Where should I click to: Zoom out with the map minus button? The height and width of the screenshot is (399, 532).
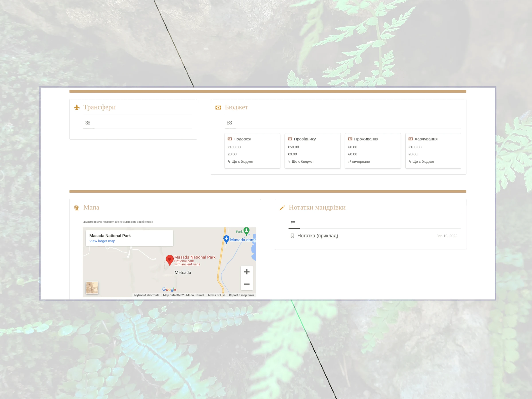pyautogui.click(x=247, y=284)
